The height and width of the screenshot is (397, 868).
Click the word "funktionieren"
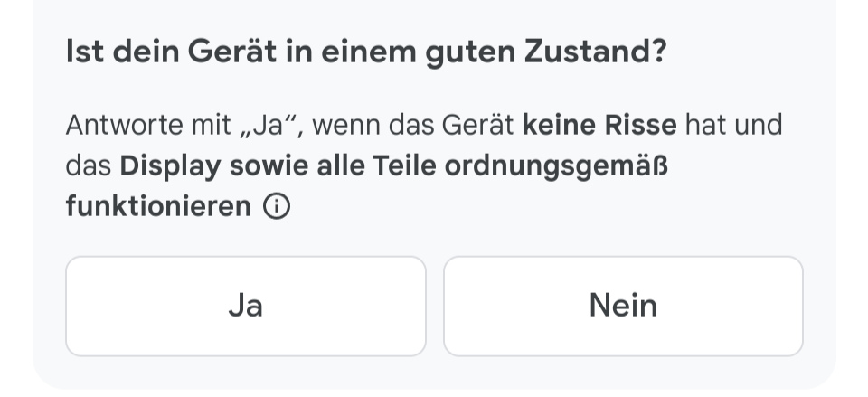157,207
